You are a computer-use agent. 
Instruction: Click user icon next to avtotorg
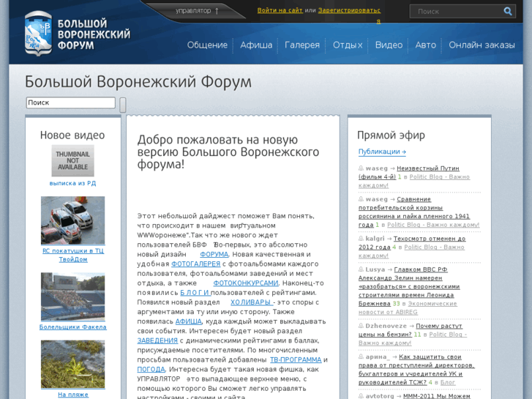(361, 396)
